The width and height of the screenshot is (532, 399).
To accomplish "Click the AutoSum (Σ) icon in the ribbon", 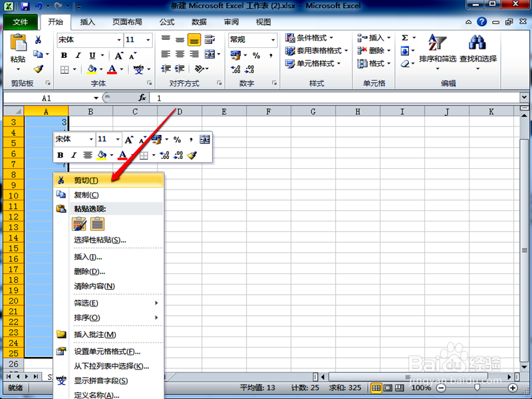I will [405, 38].
